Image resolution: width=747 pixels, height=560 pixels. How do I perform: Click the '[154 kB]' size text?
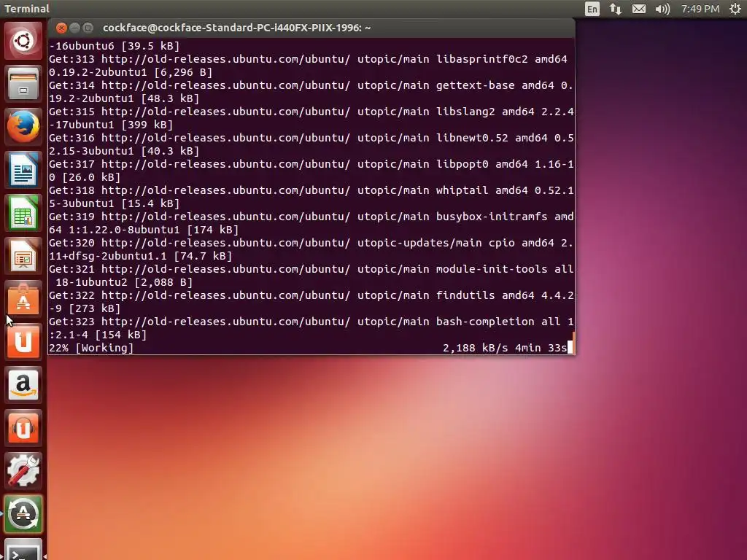point(121,335)
